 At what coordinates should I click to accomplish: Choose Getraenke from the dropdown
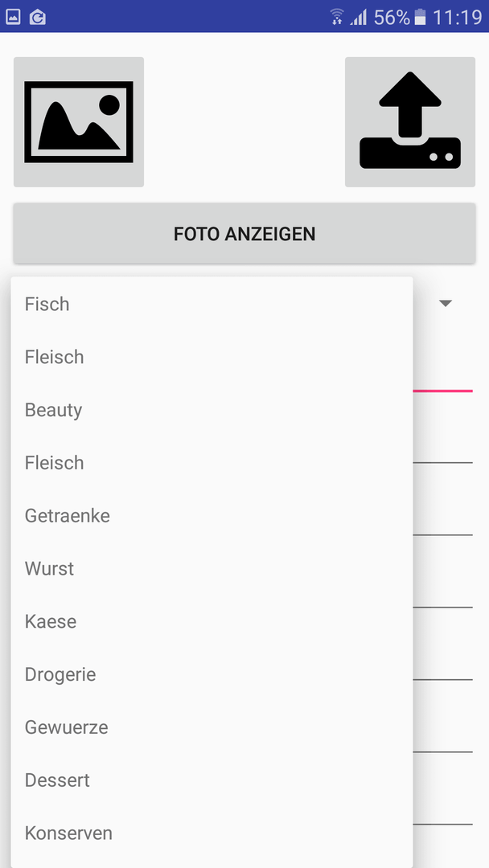pos(212,516)
